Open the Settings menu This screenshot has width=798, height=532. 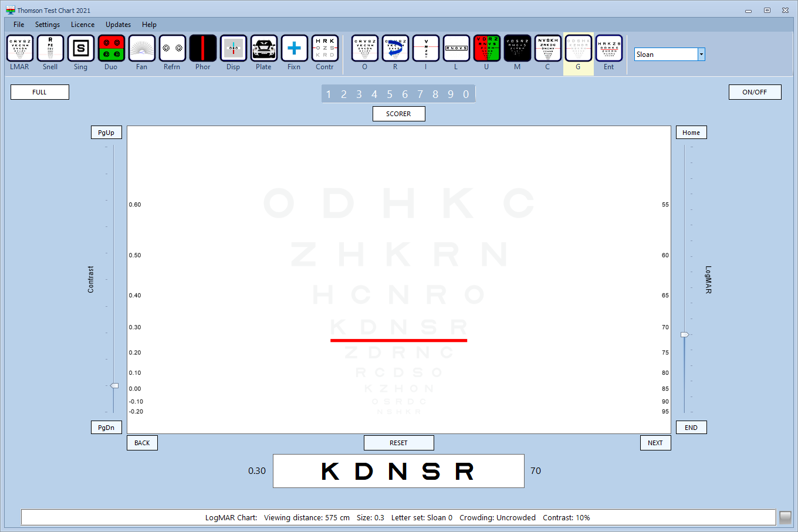tap(48, 25)
